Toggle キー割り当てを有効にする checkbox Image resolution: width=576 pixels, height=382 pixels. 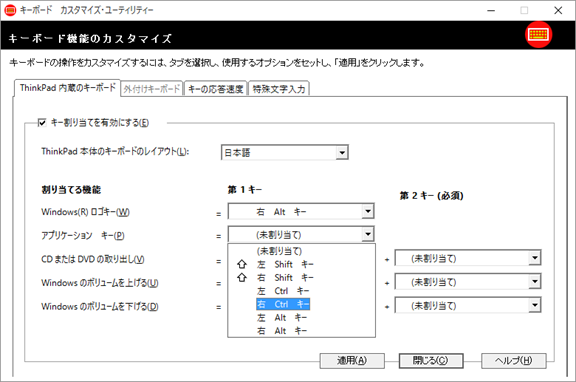pos(42,122)
